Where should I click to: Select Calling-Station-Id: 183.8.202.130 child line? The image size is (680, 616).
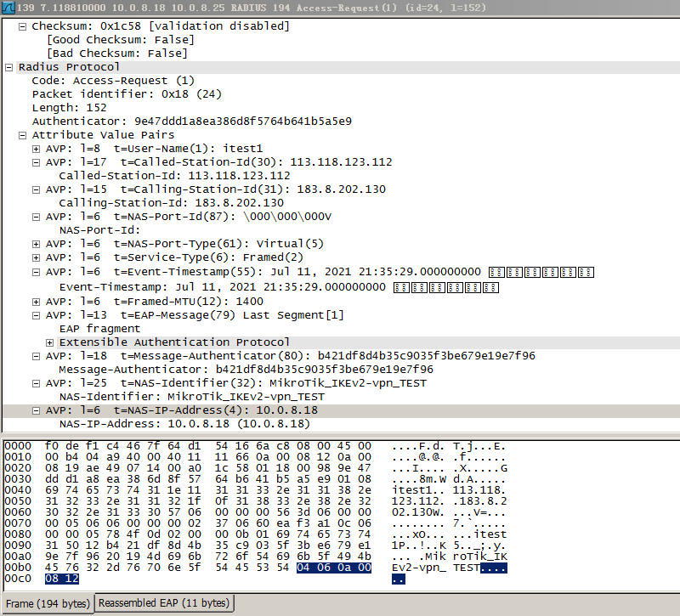coord(172,203)
